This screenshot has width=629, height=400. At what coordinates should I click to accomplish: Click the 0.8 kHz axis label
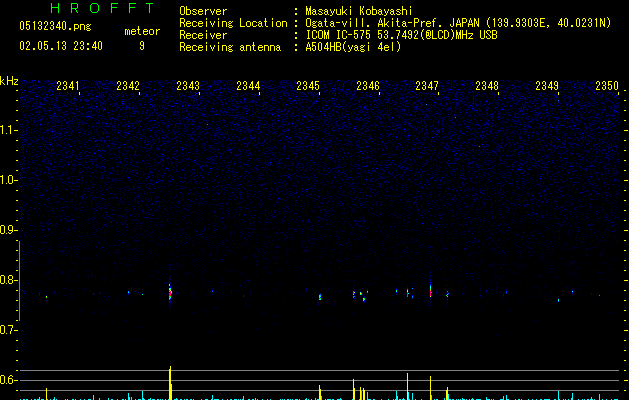click(x=9, y=280)
